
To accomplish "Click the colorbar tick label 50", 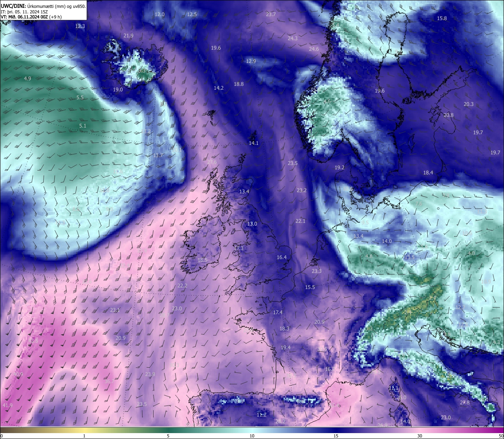I will pyautogui.click(x=501, y=436).
